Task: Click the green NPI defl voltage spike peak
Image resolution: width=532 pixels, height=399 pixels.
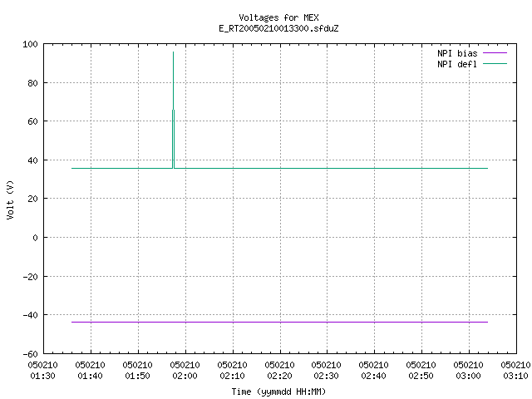Action: click(x=174, y=52)
